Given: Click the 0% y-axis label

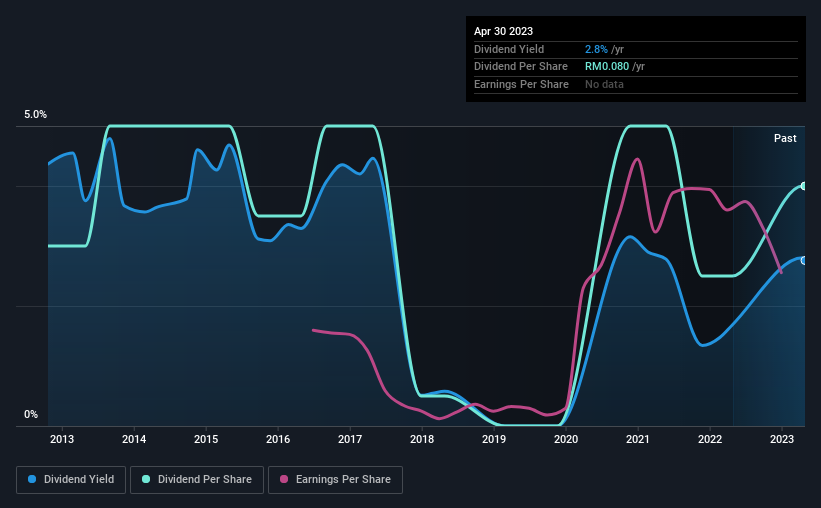Looking at the screenshot, I should [31, 414].
